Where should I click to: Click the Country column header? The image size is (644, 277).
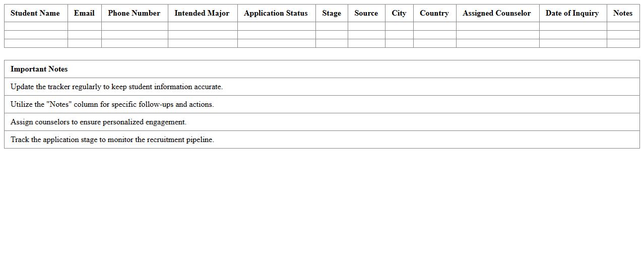coord(434,13)
